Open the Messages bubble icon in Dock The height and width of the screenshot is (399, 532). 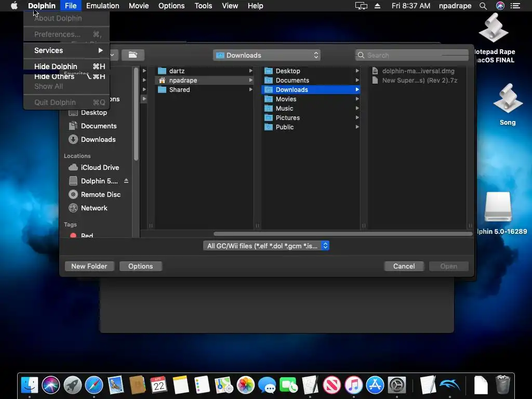[x=267, y=385]
